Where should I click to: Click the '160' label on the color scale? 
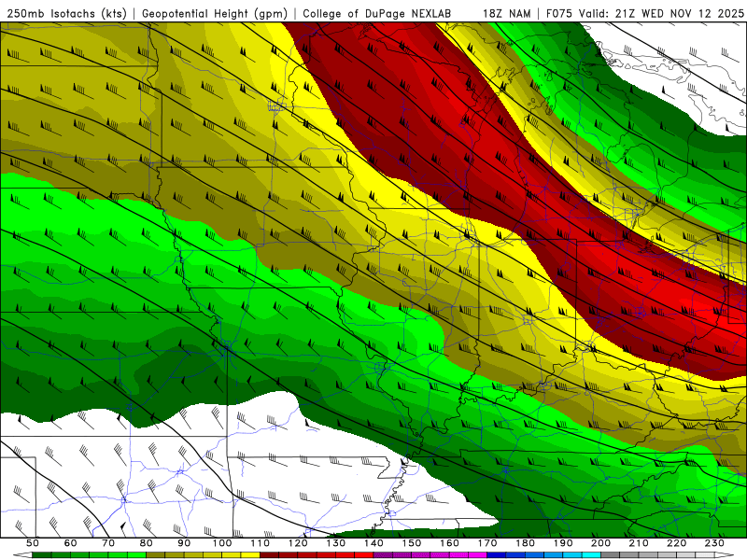[449, 543]
